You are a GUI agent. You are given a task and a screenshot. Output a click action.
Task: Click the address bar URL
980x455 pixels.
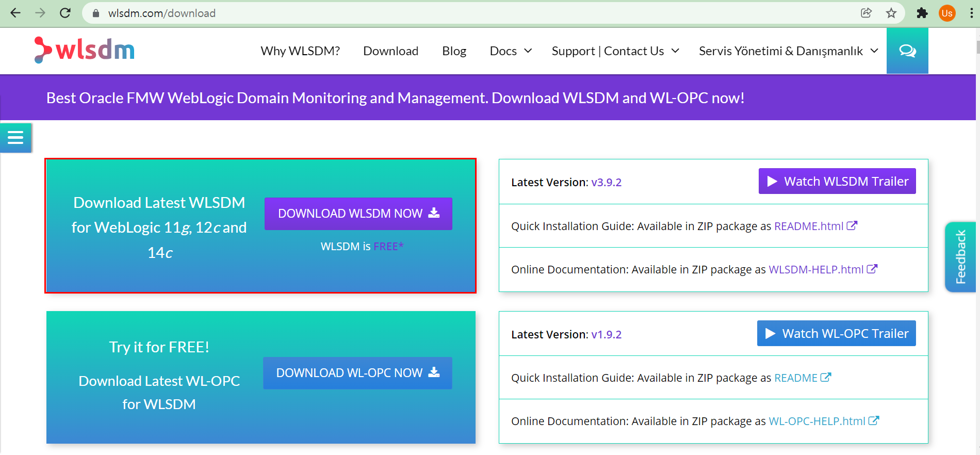point(161,13)
